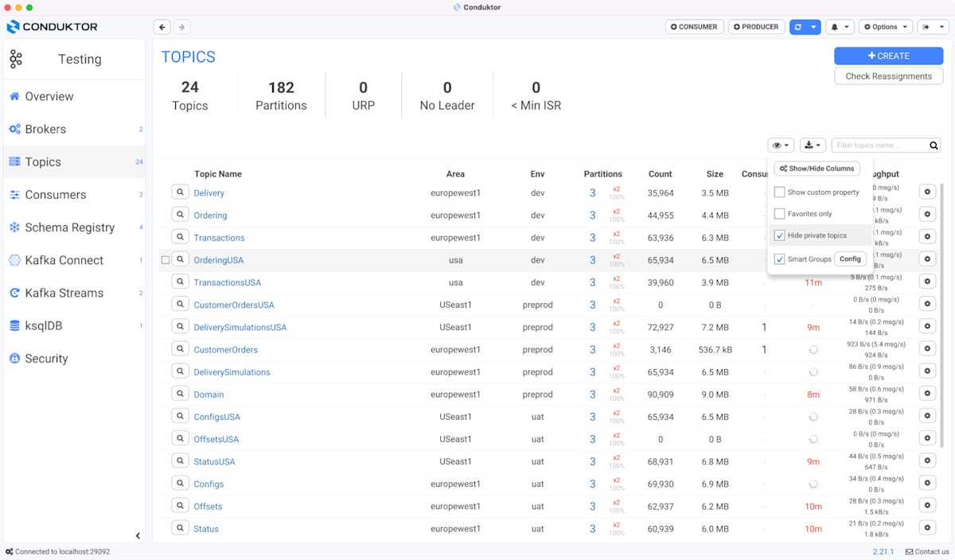Screen dimensions: 955x560
Task: Open the StatusUSA topic link
Action: (215, 462)
